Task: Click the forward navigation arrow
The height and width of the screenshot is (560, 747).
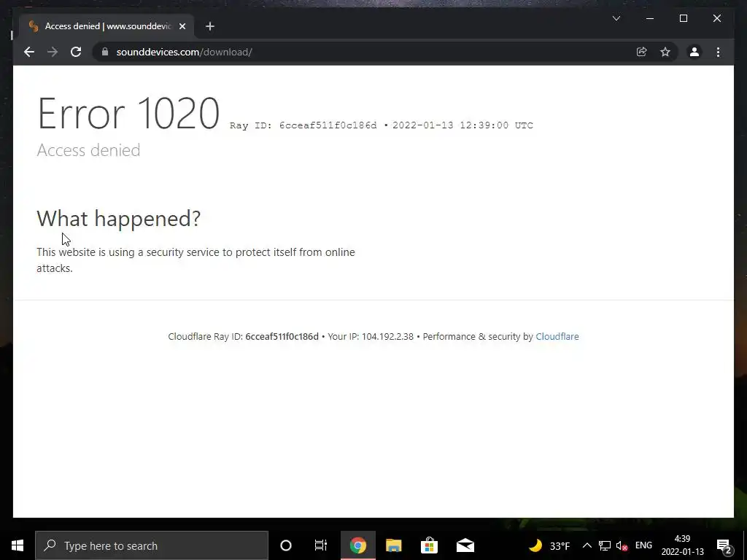Action: 53,52
